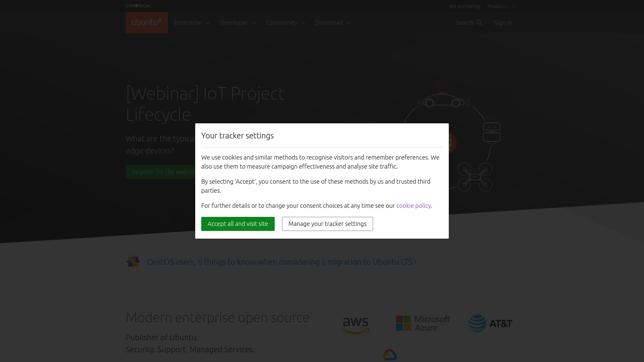The height and width of the screenshot is (362, 644).
Task: Click Sign in link
Action: pos(503,22)
